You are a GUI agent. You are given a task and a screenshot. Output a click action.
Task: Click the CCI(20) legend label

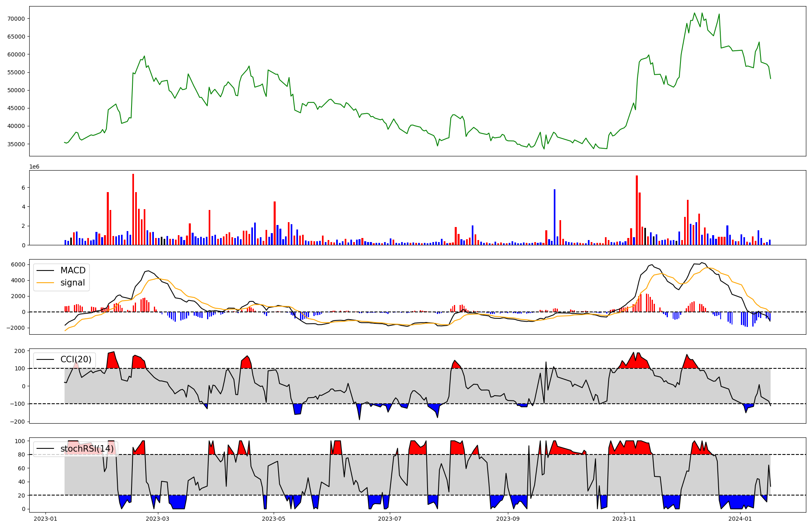click(76, 359)
